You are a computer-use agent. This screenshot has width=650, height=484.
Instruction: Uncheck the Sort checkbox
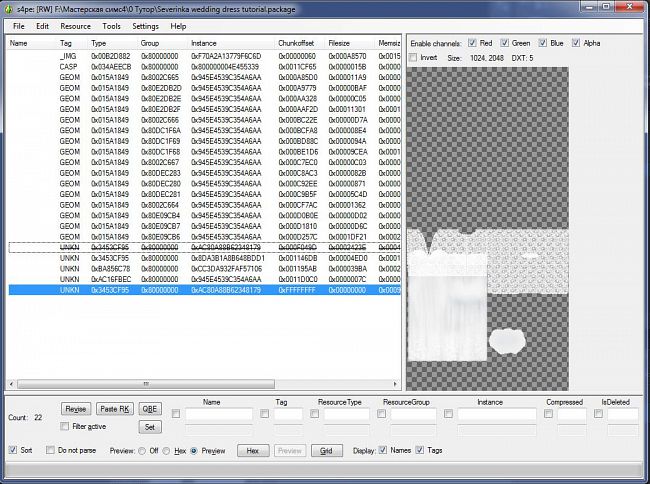point(13,451)
